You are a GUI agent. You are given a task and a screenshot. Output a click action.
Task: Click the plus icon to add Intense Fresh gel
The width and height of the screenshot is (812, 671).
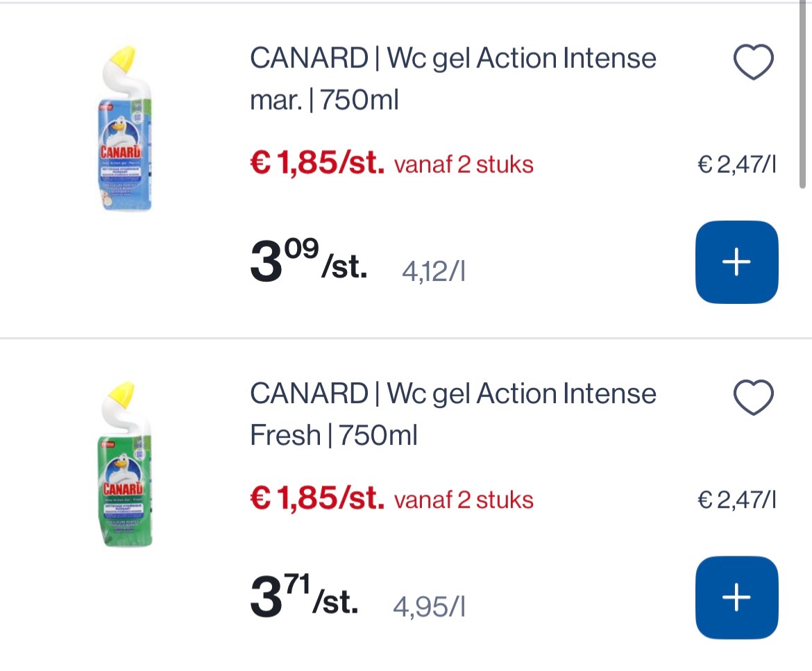[736, 597]
